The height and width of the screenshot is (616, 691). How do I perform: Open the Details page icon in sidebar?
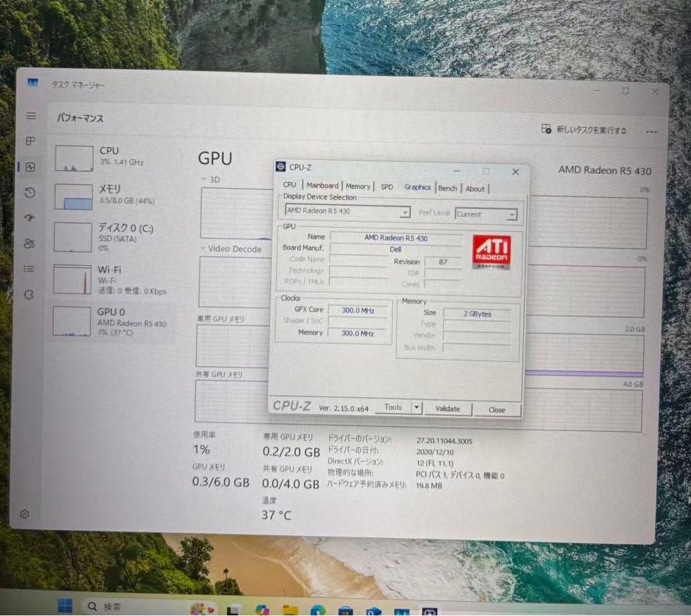[29, 269]
